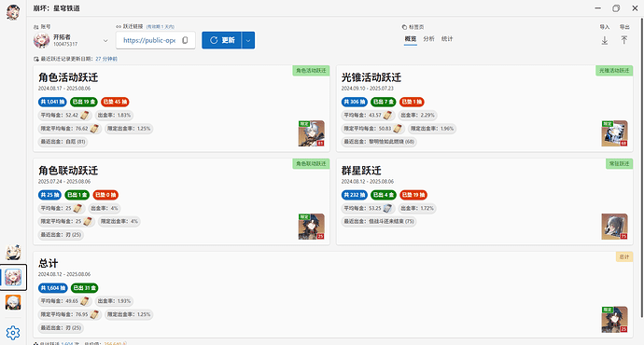This screenshot has height=345, width=644.
Task: Open character thumbnail in 角色活动跃迁 card
Action: (x=312, y=133)
